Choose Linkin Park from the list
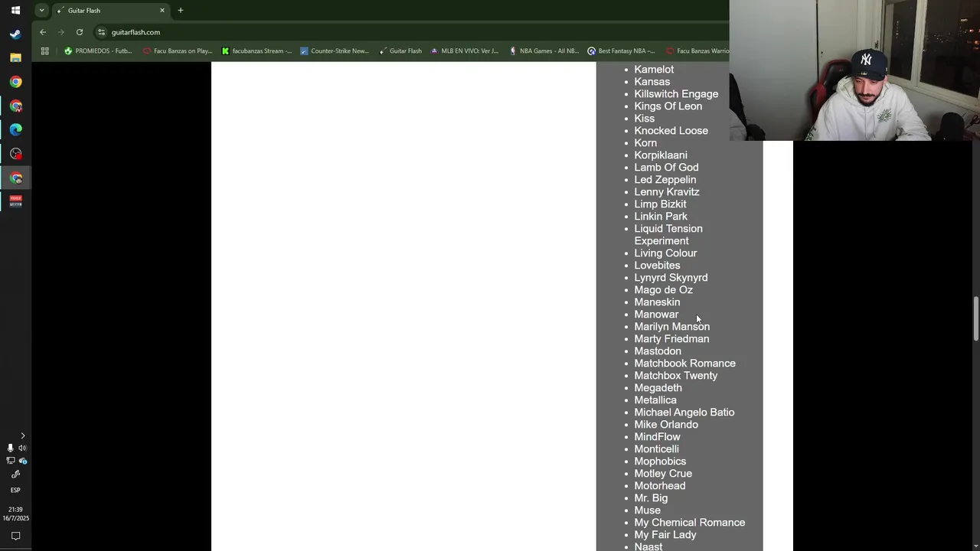This screenshot has height=551, width=980. pyautogui.click(x=661, y=217)
